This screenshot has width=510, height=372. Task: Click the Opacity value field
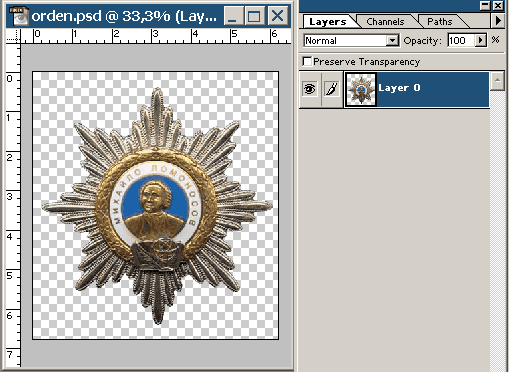(x=461, y=41)
